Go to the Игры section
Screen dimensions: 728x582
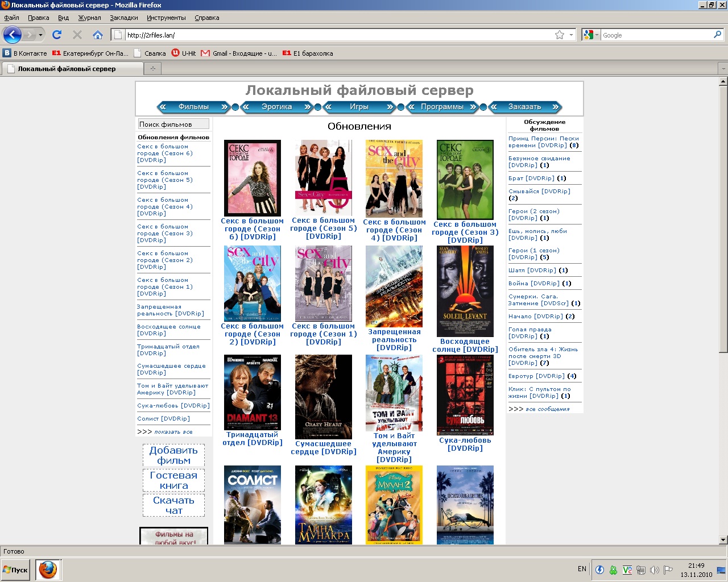coord(359,107)
